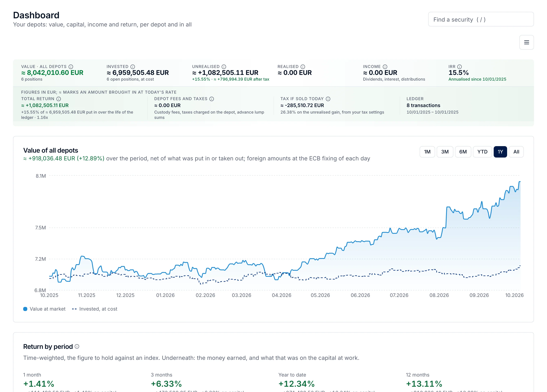Toggle Value at market legend series

click(44, 309)
